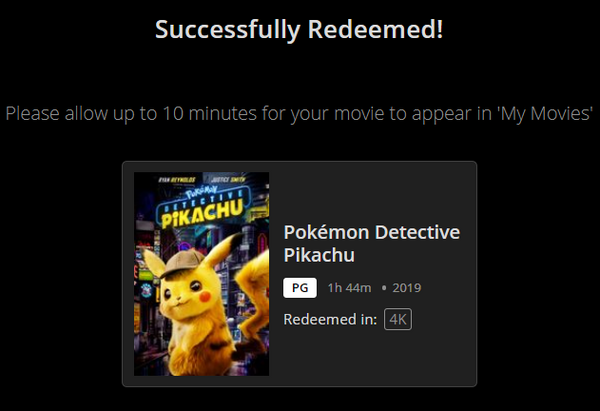Click the Ryan Reynolds name on poster
600x411 pixels.
(x=176, y=179)
